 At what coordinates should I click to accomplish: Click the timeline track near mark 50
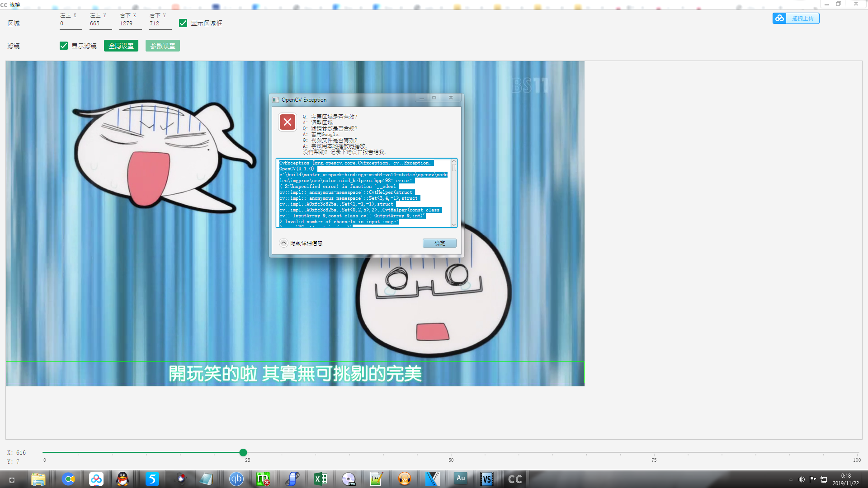point(451,452)
